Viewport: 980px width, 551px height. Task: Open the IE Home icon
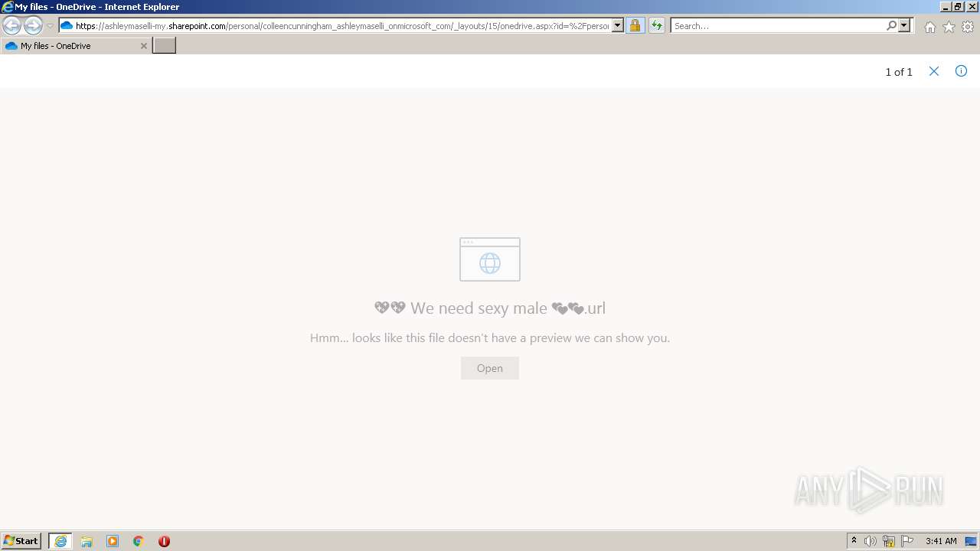(929, 27)
